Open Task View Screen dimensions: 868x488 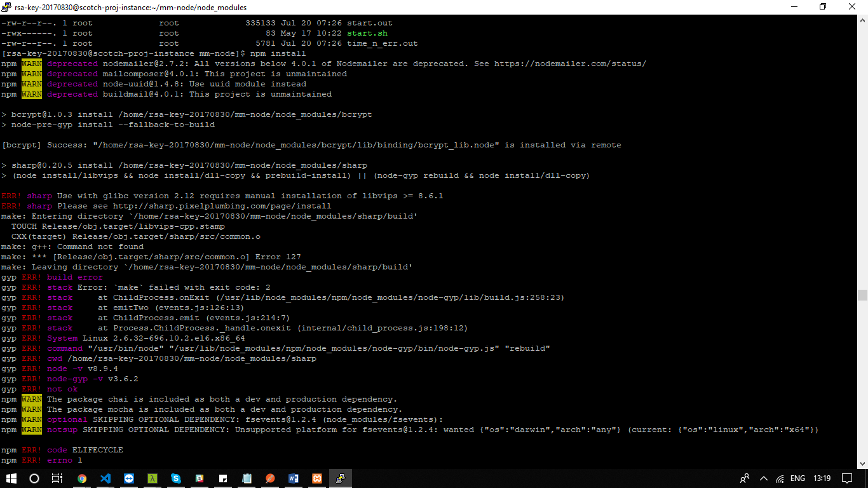click(56, 478)
